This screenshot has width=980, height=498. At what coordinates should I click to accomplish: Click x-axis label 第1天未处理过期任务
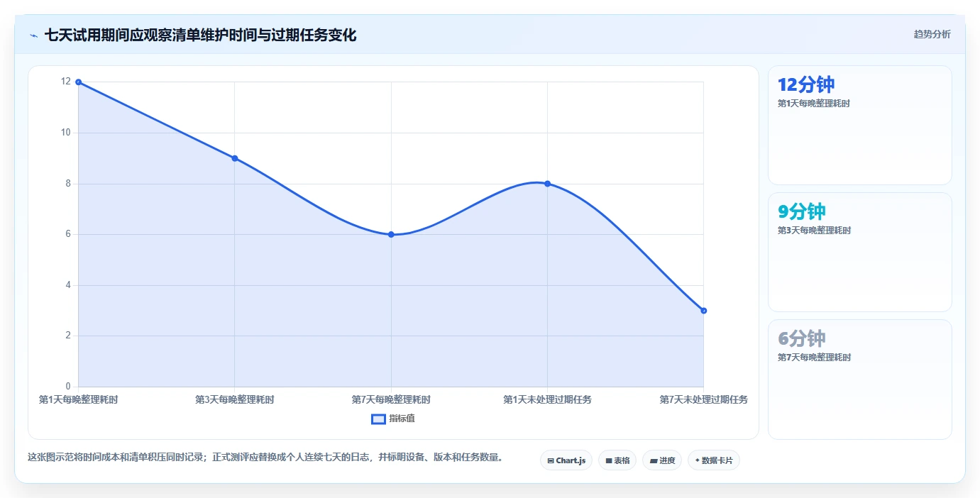(x=547, y=400)
